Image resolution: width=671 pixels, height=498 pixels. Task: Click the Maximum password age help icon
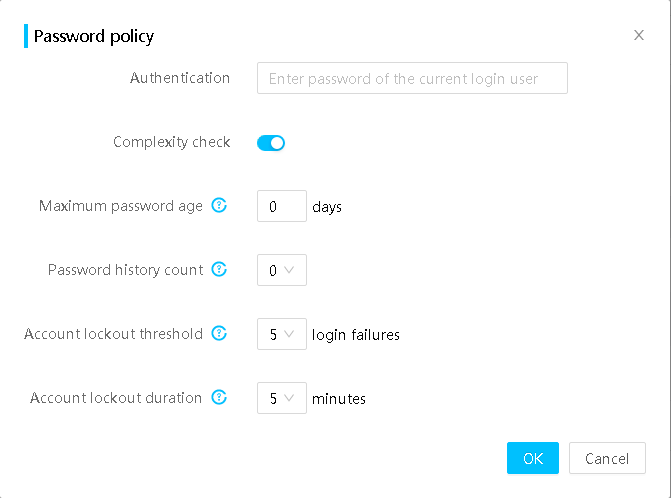point(219,205)
